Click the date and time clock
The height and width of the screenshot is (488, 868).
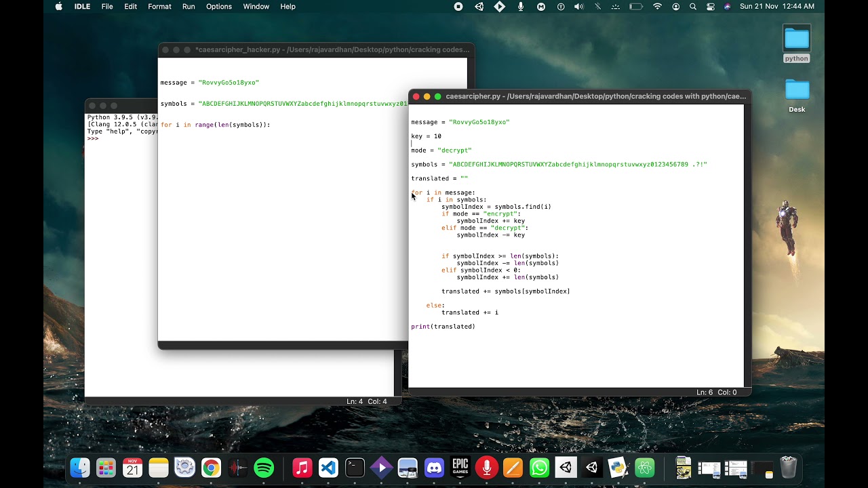point(777,6)
